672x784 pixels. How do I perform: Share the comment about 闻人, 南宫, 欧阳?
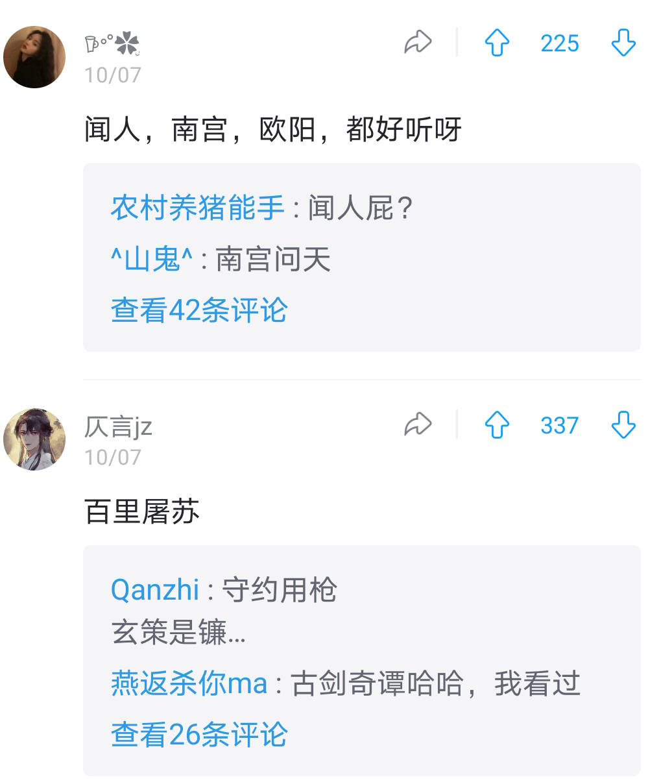[418, 43]
